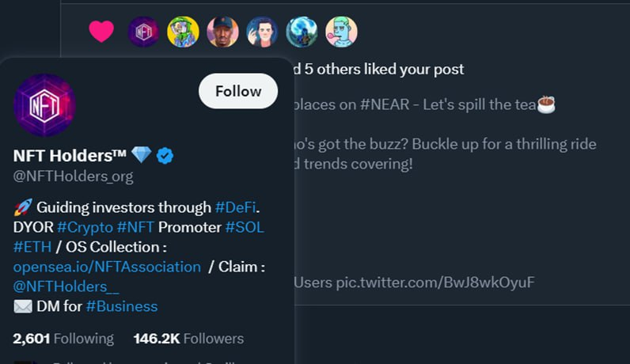The image size is (630, 364).
Task: Open the avatar of man wearing a cap
Action: click(x=222, y=32)
